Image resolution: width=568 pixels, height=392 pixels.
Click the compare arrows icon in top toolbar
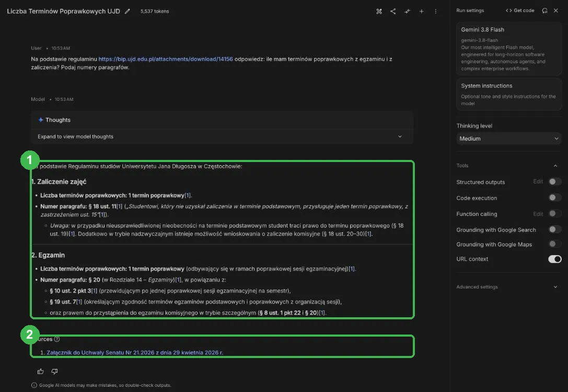pyautogui.click(x=407, y=11)
